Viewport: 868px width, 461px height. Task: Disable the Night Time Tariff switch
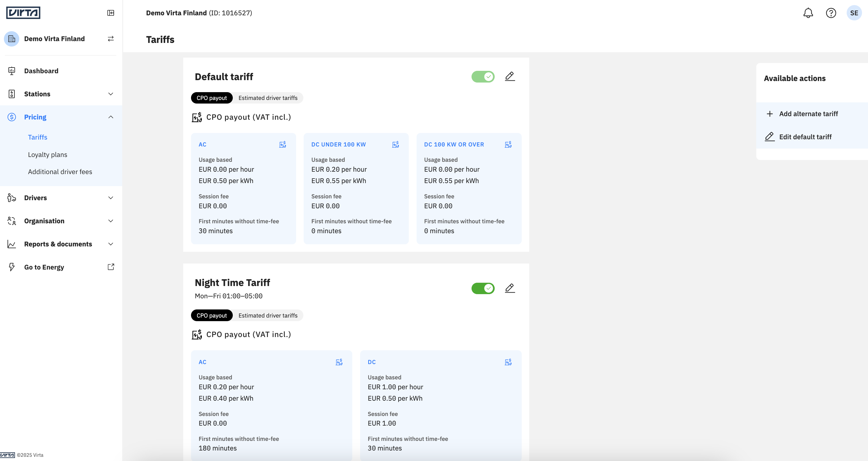pyautogui.click(x=483, y=288)
